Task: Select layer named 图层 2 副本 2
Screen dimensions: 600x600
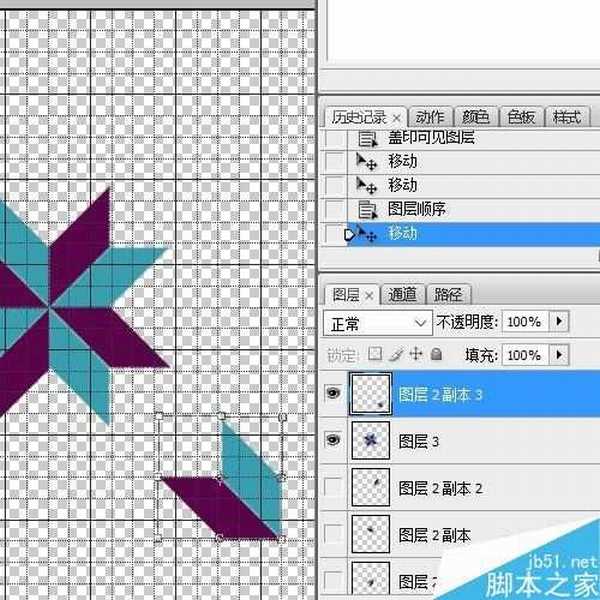Action: click(440, 489)
